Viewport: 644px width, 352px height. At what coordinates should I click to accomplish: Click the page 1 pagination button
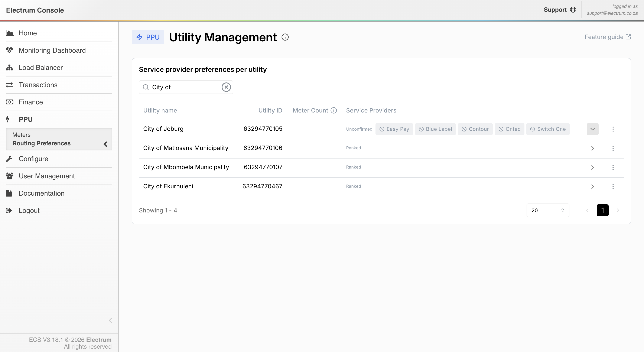click(x=602, y=210)
